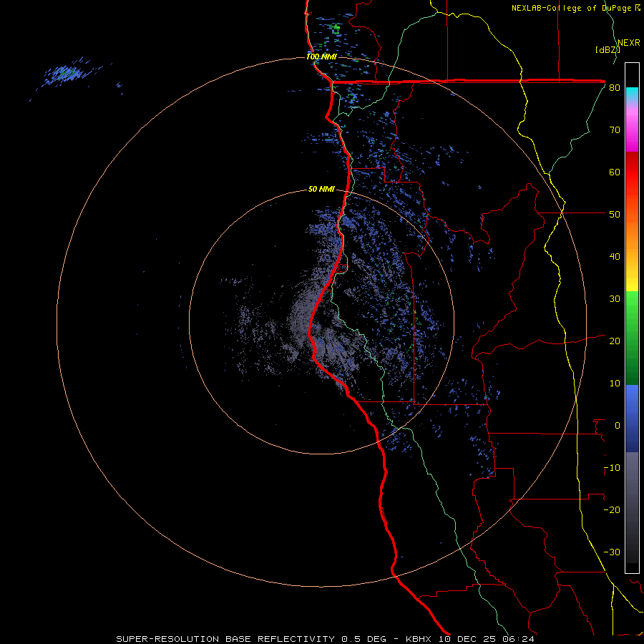The image size is (644, 644).
Task: Click the 'SUPER-RESOLUTION BASE REFLECTIVITY 0.5 DEG' caption
Action: click(x=251, y=639)
